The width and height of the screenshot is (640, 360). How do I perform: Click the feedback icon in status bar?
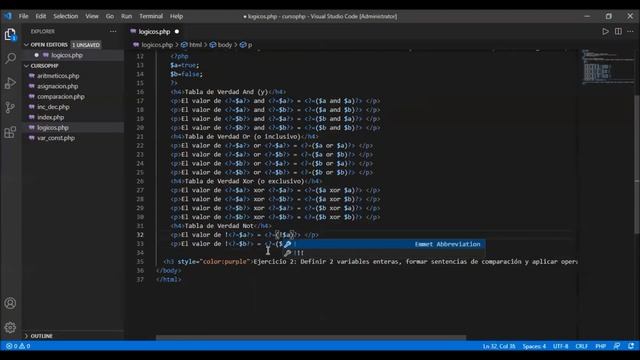point(617,346)
